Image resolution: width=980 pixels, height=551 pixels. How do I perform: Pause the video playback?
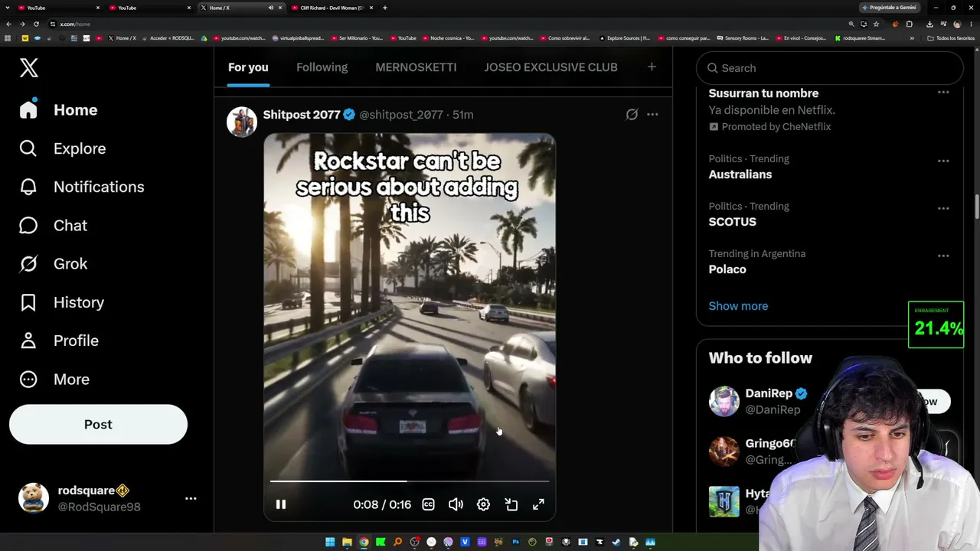(281, 504)
